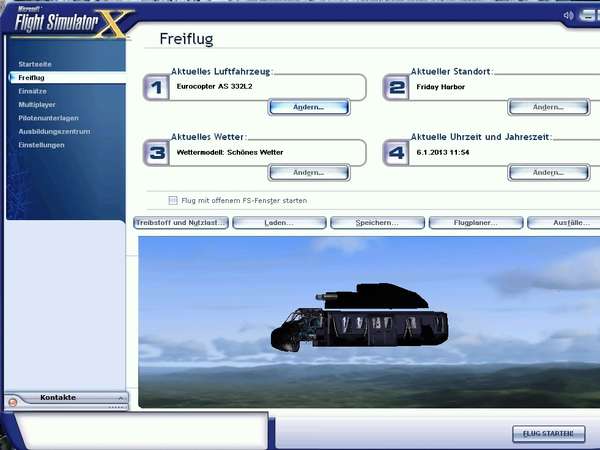Viewport: 600px width, 450px height.
Task: Start the flight with FLUG STARTEN
Action: pyautogui.click(x=548, y=434)
